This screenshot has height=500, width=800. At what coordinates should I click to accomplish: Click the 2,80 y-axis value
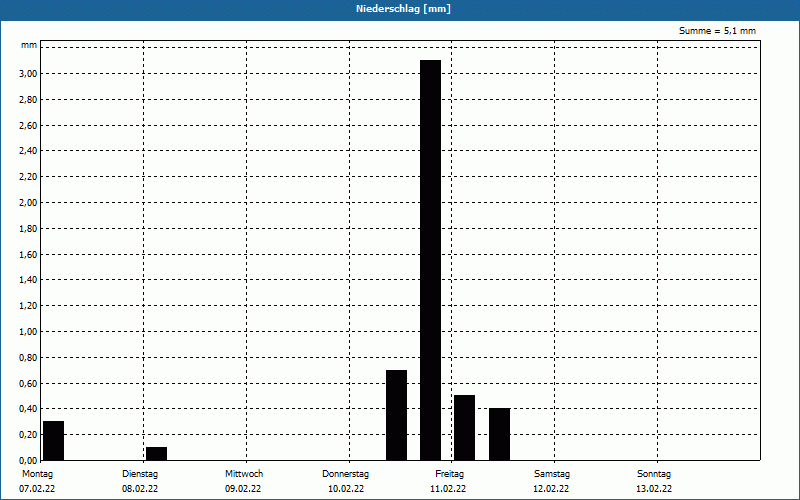coord(28,99)
